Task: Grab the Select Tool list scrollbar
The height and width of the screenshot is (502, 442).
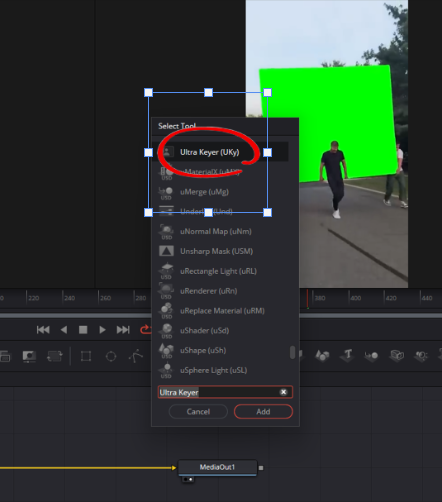Action: [x=292, y=352]
